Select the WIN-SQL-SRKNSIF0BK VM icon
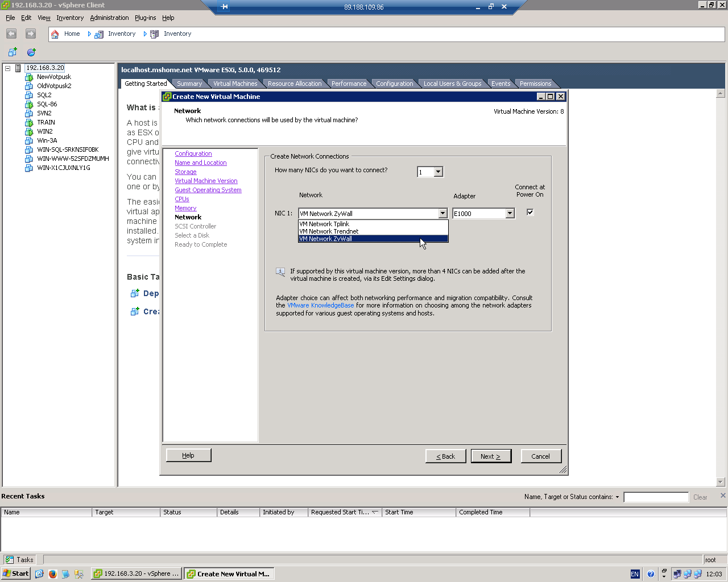Viewport: 728px width, 582px height. point(29,150)
